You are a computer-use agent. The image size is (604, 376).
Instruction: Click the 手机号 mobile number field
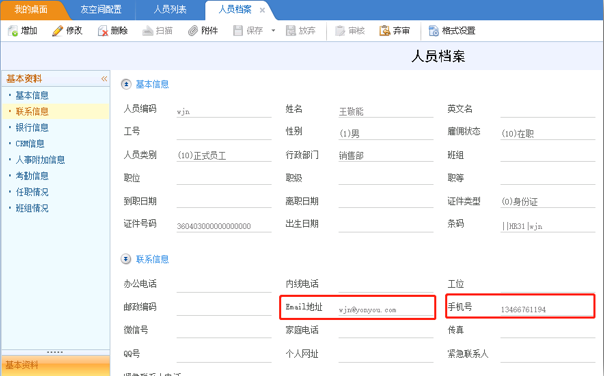pyautogui.click(x=547, y=309)
